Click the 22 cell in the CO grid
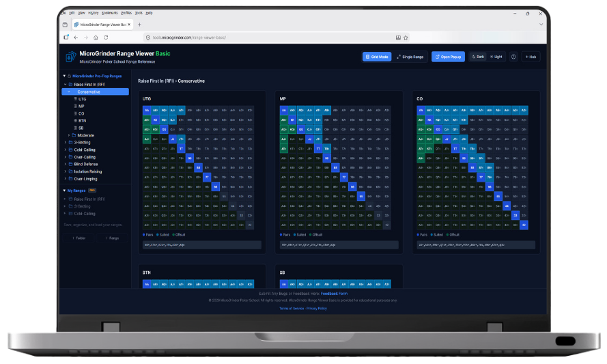 point(524,225)
